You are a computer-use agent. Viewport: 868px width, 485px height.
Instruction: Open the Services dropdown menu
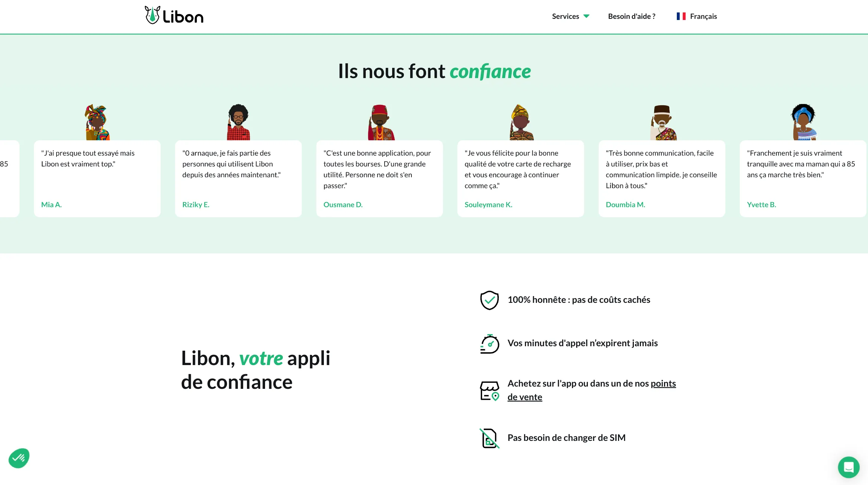(x=570, y=16)
